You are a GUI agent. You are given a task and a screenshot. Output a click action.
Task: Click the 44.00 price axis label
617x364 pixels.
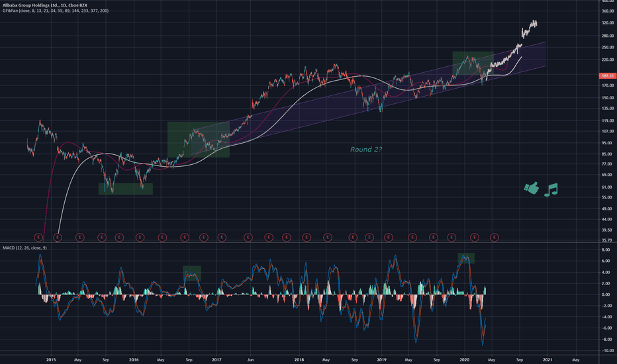[607, 219]
